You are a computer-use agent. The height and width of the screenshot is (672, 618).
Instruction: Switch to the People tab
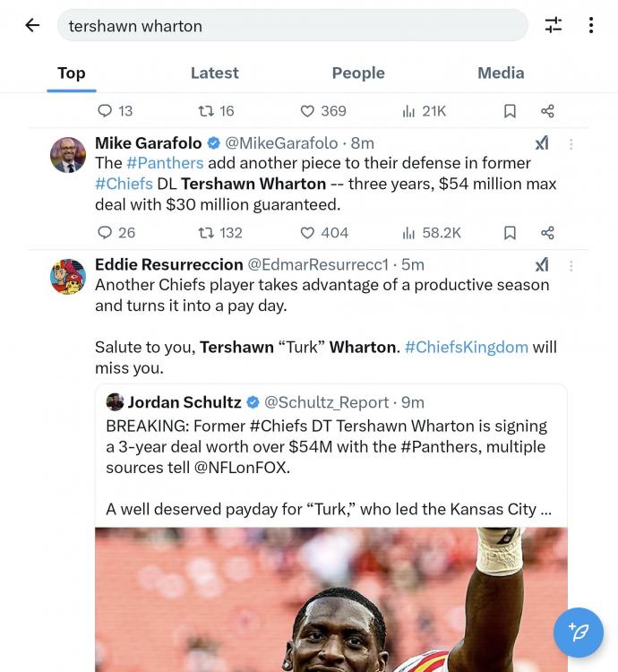[x=358, y=73]
